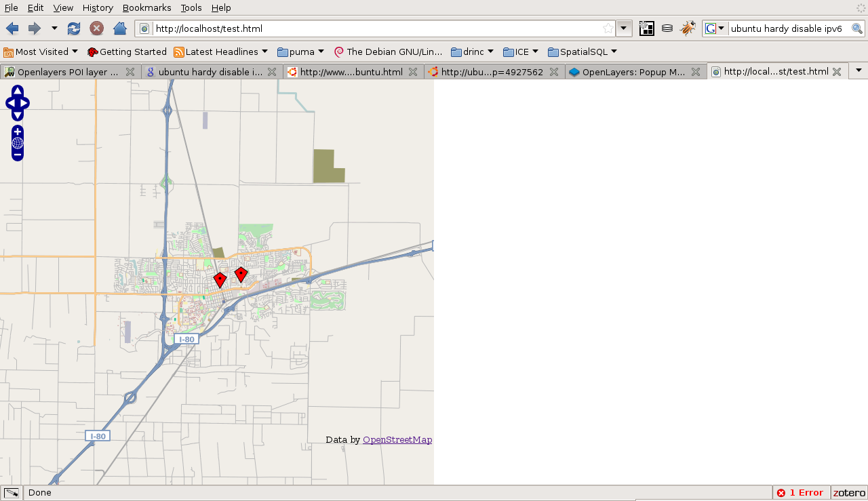Open The Debian GNU/Linux bookmark
This screenshot has width=868, height=501.
tap(388, 52)
